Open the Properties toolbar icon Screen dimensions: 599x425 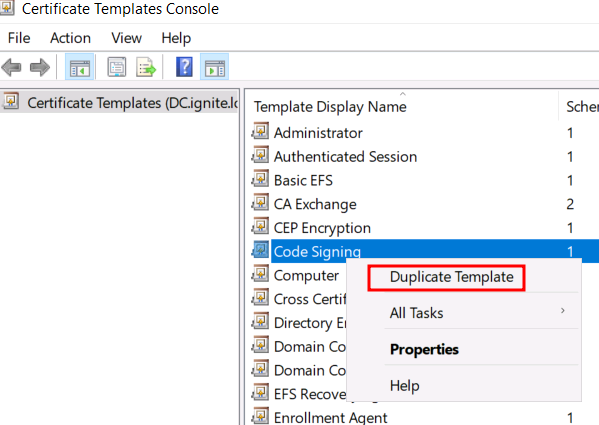tap(117, 67)
